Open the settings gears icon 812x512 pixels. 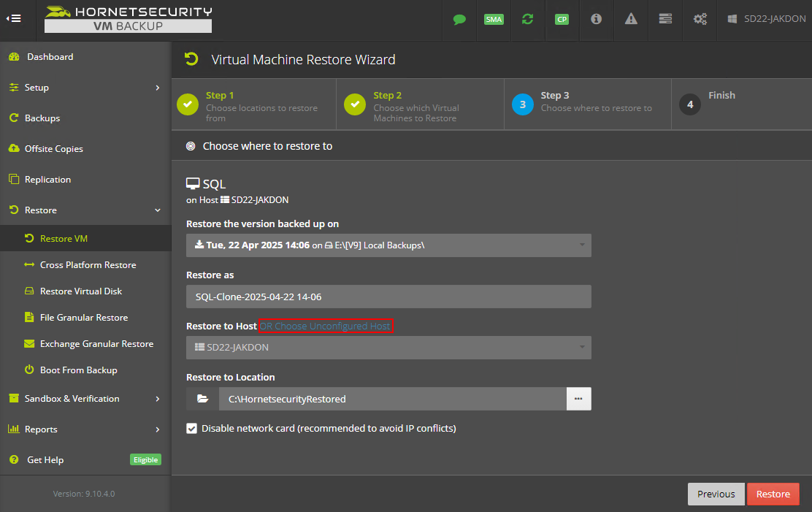click(x=700, y=19)
